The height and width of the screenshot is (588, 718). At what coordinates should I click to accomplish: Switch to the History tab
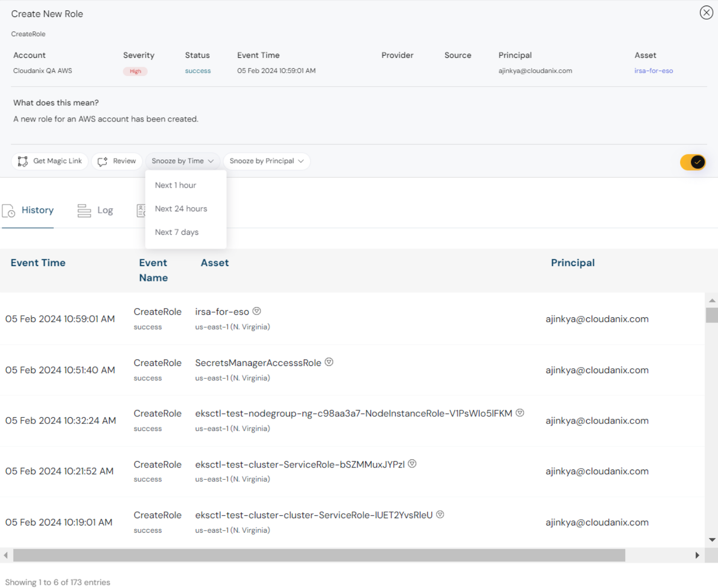click(x=37, y=210)
